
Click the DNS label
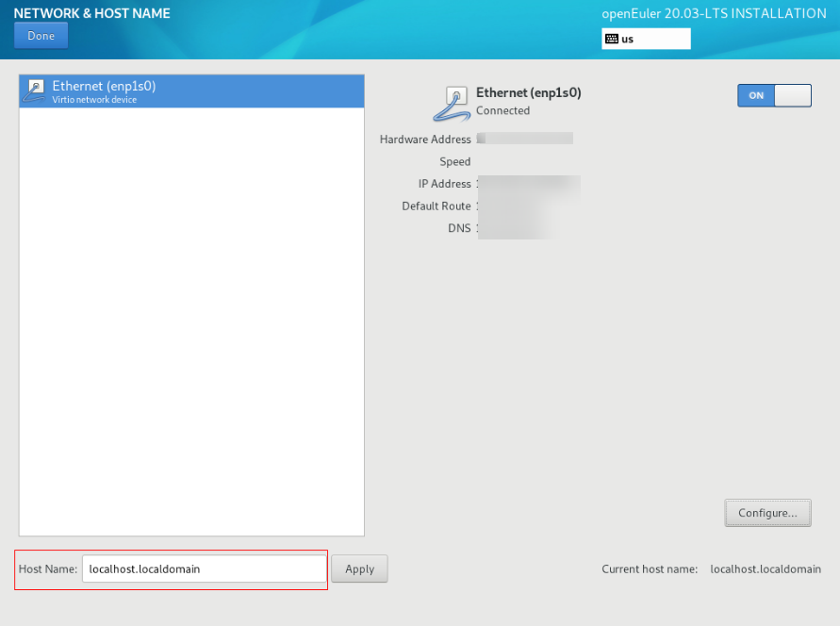pos(460,228)
